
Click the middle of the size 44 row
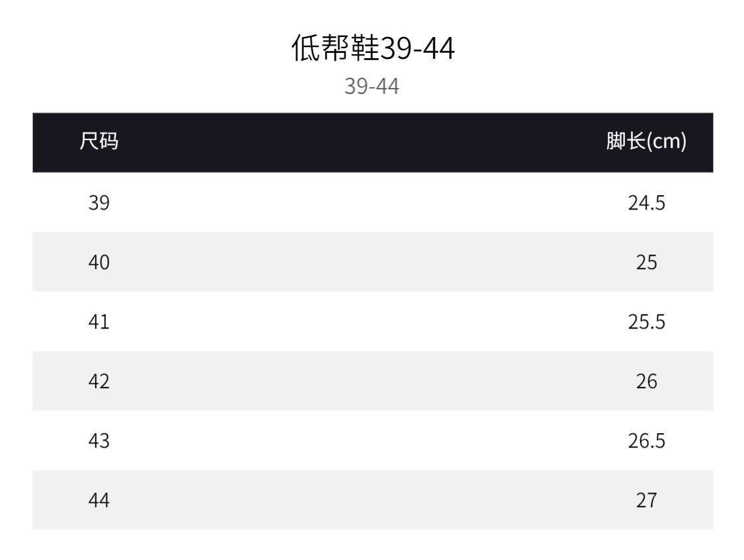click(x=372, y=500)
